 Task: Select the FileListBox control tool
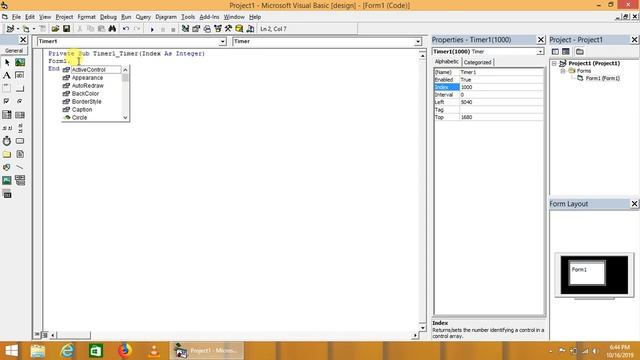tap(20, 154)
